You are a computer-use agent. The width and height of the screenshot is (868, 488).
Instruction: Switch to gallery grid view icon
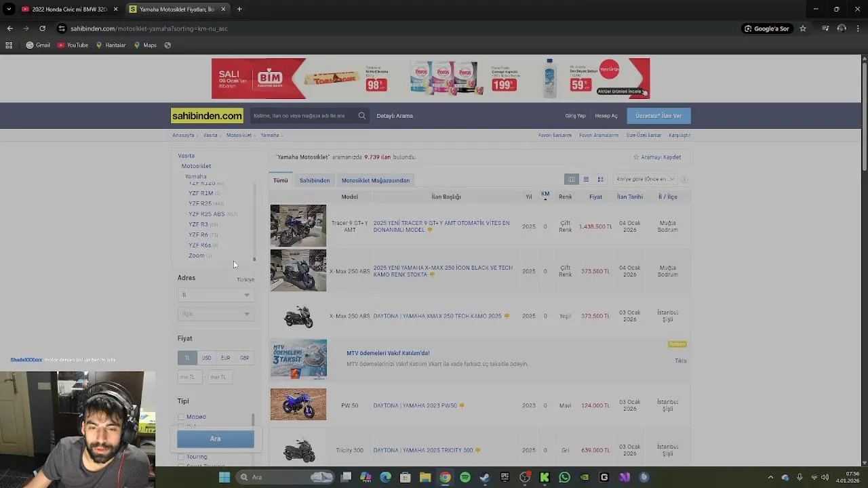(600, 180)
